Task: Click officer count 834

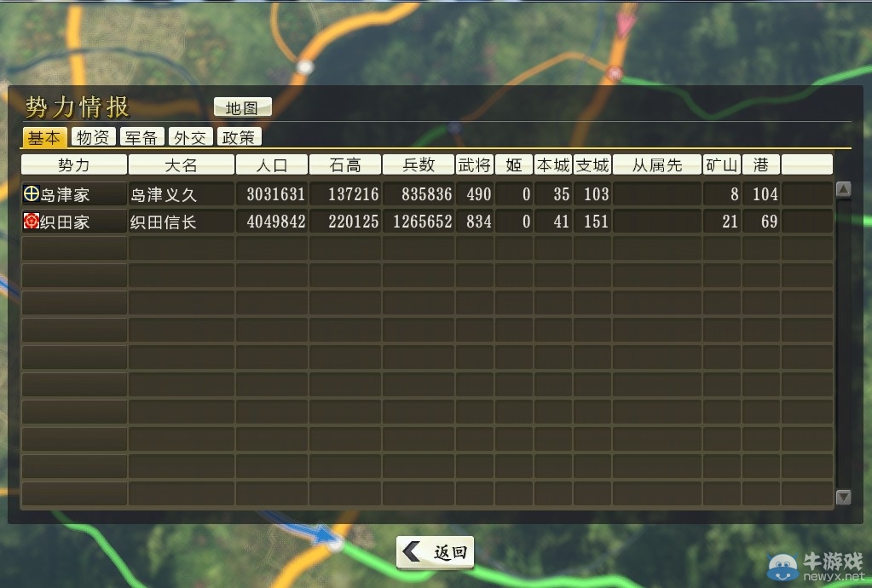Action: point(479,222)
